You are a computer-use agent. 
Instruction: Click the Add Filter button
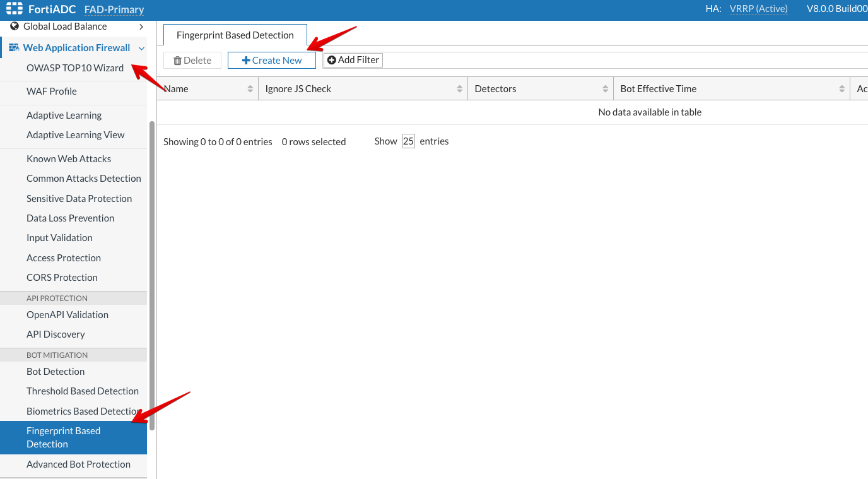[353, 60]
